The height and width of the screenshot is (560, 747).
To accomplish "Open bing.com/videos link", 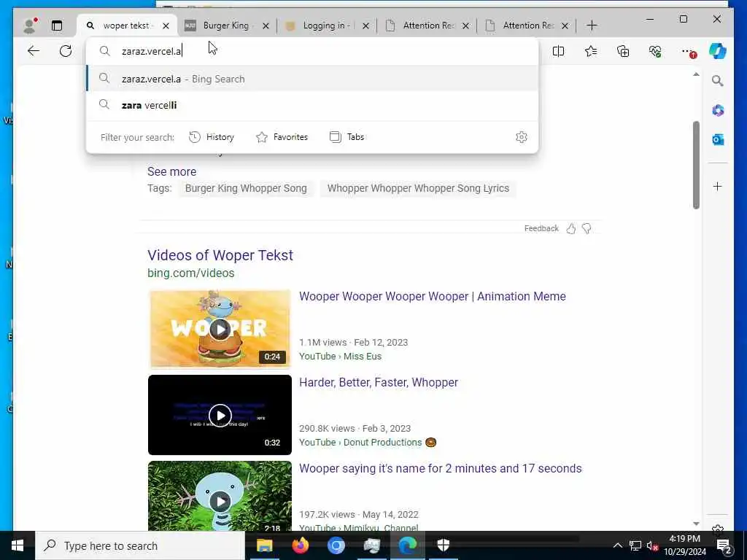I will tap(190, 273).
